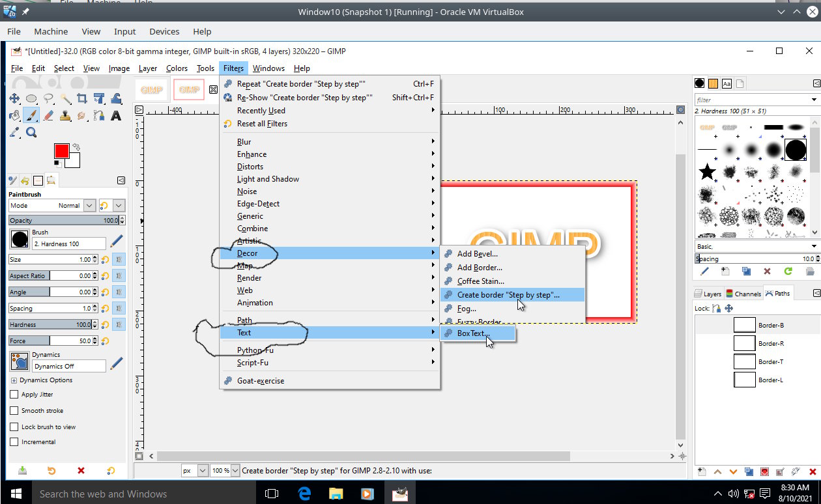Select the Ellipse Select tool
Viewport: 821px width, 504px height.
pos(31,99)
